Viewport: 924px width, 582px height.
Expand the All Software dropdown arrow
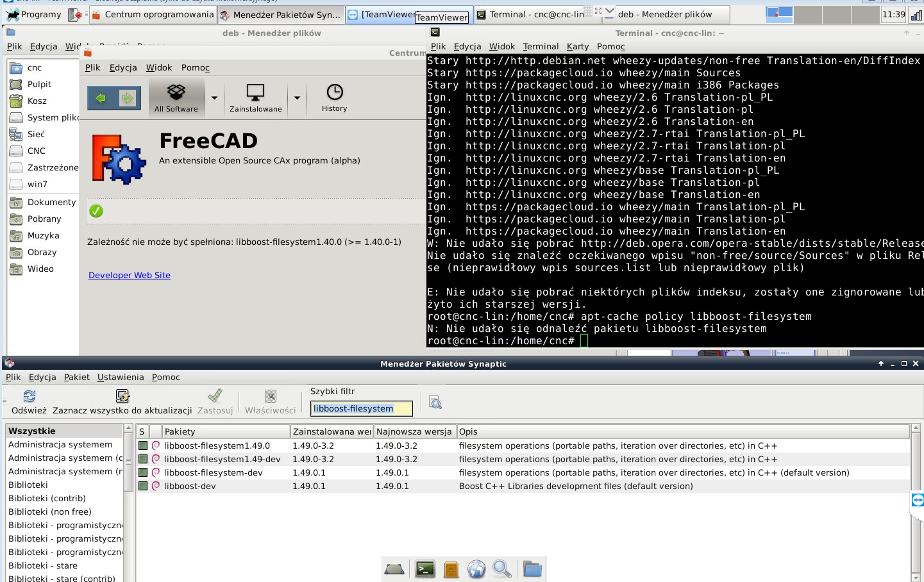[214, 98]
